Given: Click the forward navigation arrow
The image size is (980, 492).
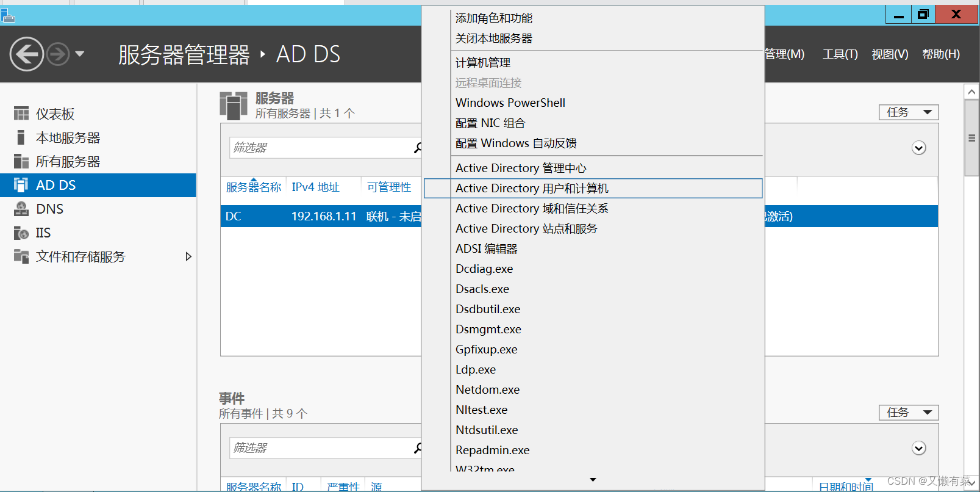Looking at the screenshot, I should click(x=58, y=54).
